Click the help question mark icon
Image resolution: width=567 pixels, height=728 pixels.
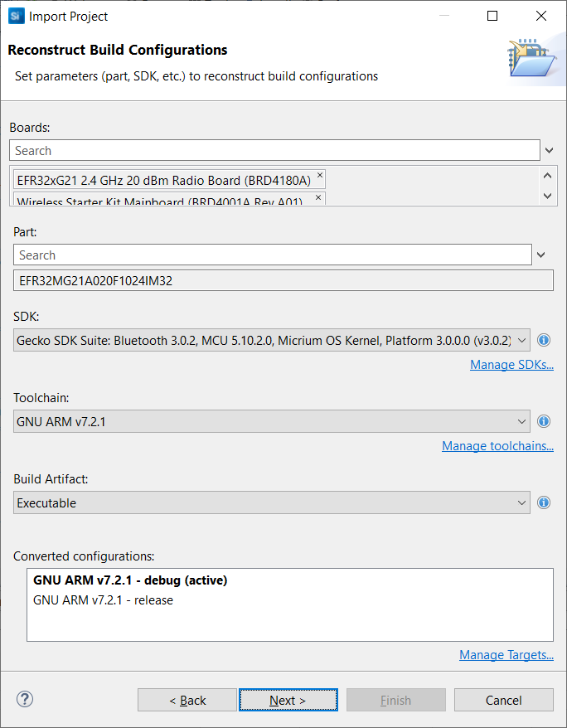24,699
